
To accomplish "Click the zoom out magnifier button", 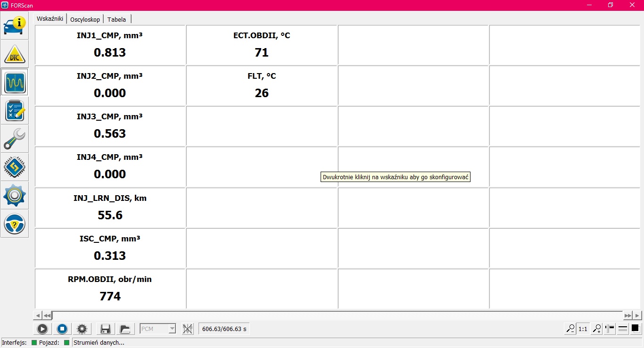I will (570, 329).
